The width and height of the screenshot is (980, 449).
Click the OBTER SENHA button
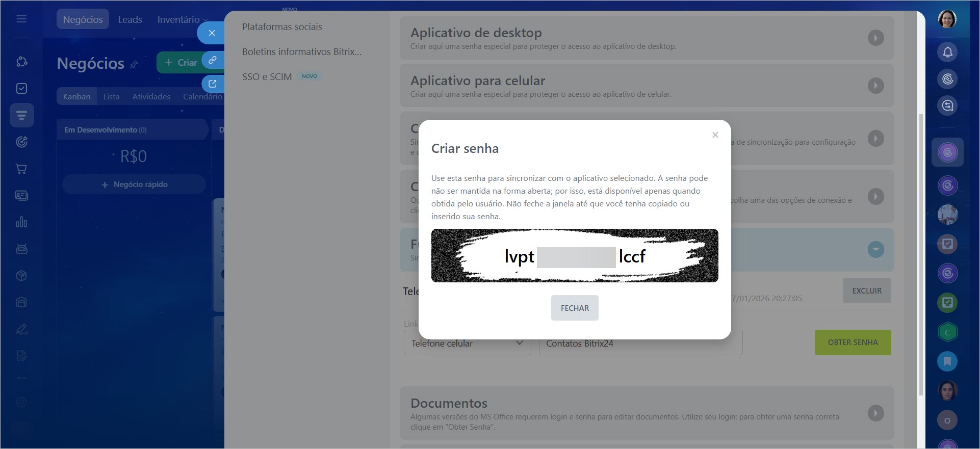coord(853,342)
